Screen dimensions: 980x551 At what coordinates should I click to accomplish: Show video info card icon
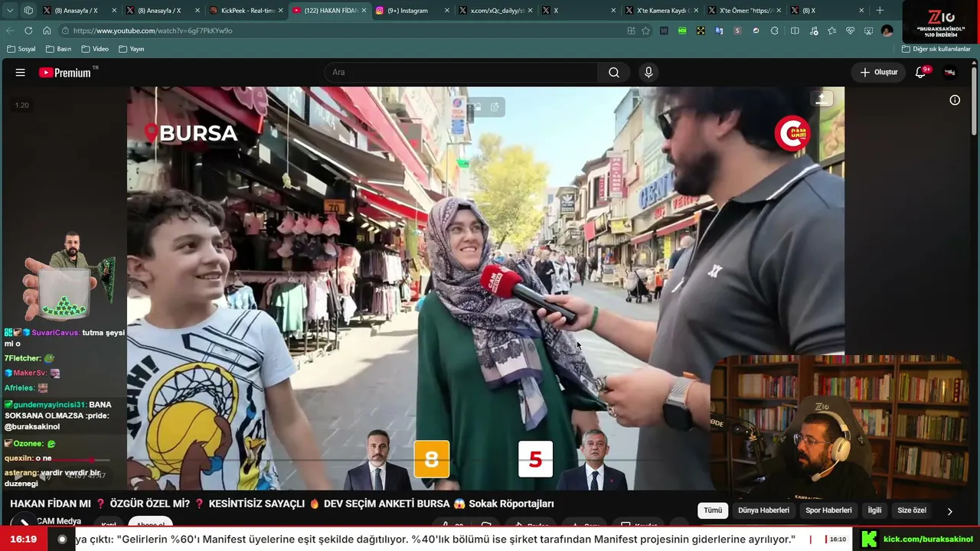955,100
